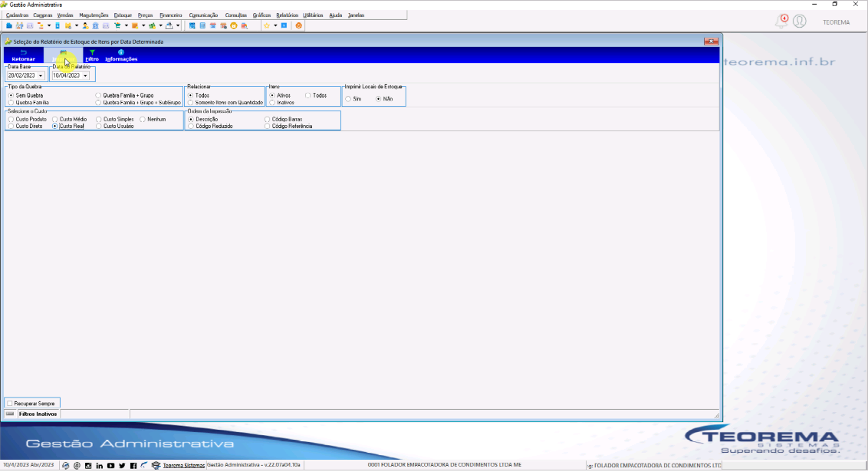Open the Facebook icon in status bar

pyautogui.click(x=133, y=465)
